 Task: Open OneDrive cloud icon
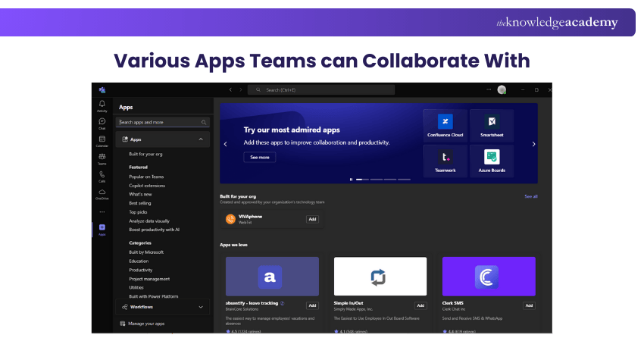pos(102,194)
